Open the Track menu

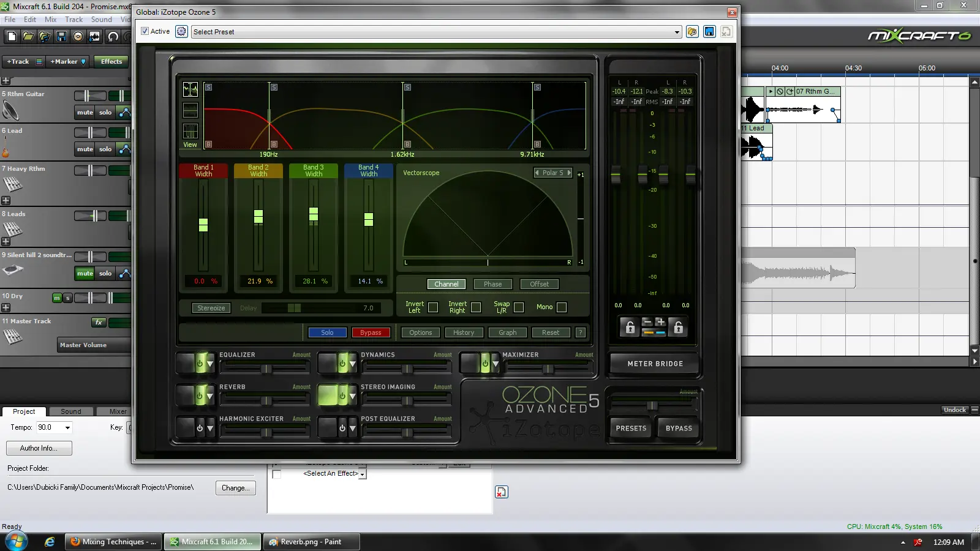pos(73,20)
